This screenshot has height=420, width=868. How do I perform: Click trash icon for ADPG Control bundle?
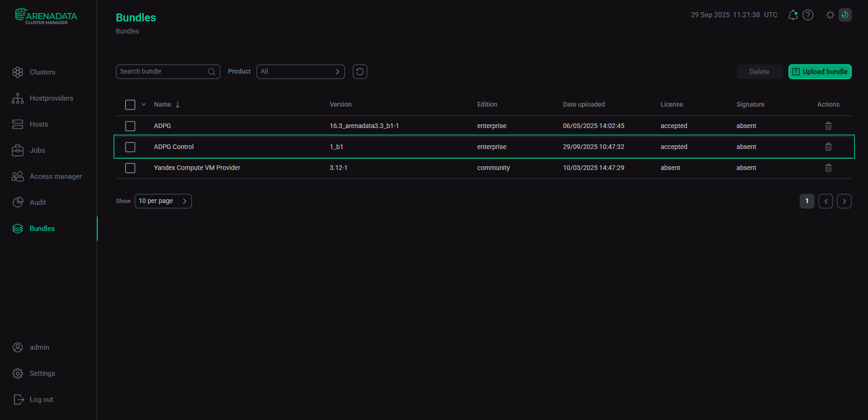click(828, 147)
